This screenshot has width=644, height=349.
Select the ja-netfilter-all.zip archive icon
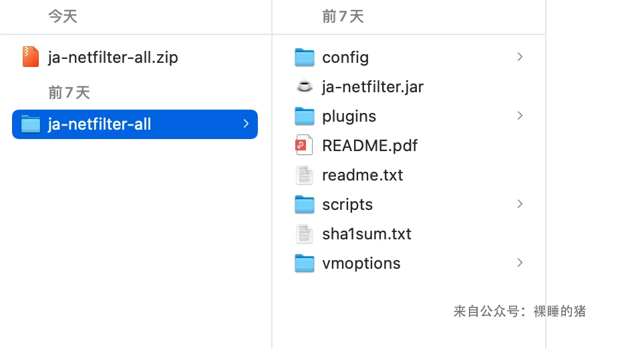30,57
